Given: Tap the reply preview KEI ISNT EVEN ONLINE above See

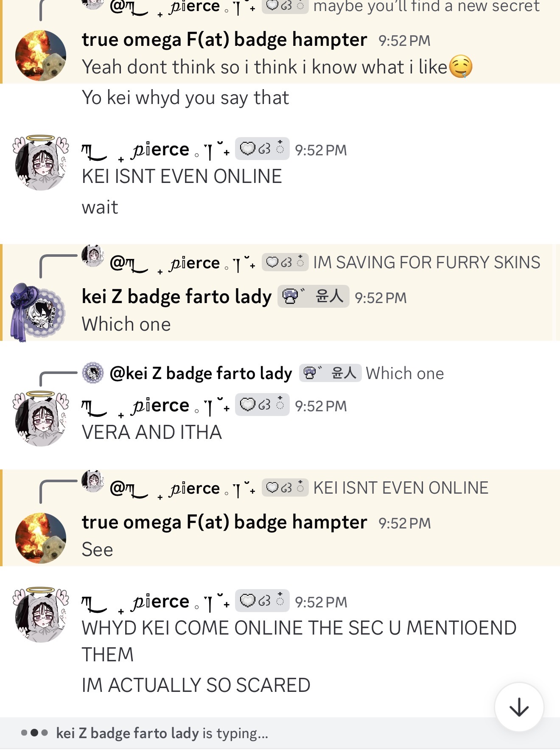Looking at the screenshot, I should point(401,488).
